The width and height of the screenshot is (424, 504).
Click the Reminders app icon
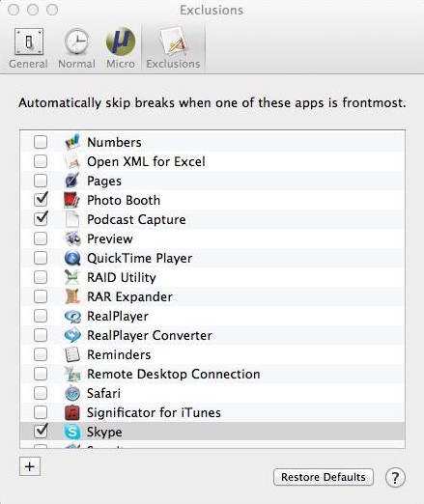(72, 354)
